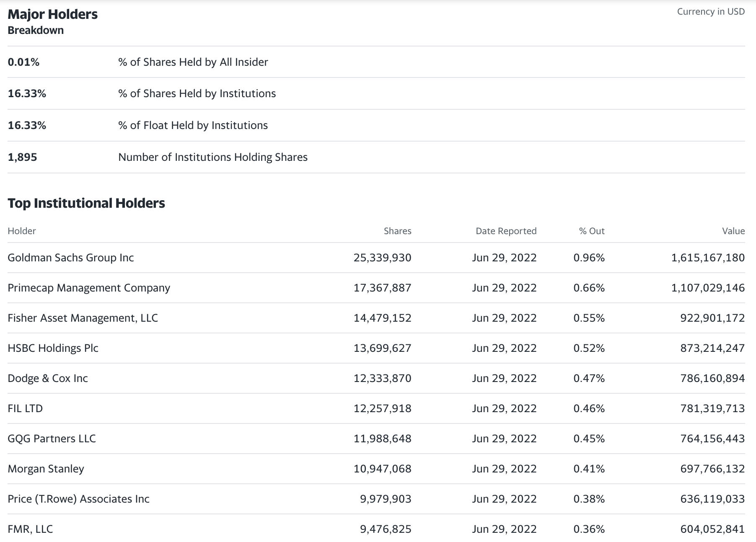Select GQG Partners LLC holder
The width and height of the screenshot is (756, 542).
point(52,439)
